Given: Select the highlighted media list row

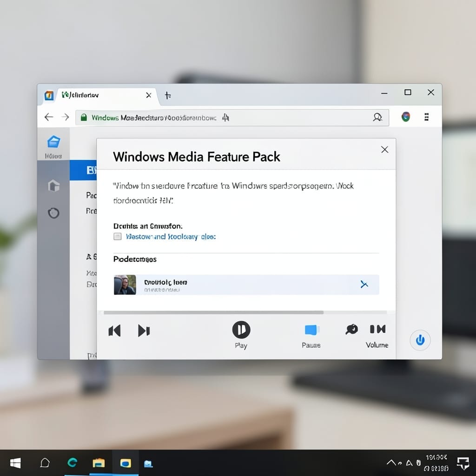Looking at the screenshot, I should coord(246,285).
